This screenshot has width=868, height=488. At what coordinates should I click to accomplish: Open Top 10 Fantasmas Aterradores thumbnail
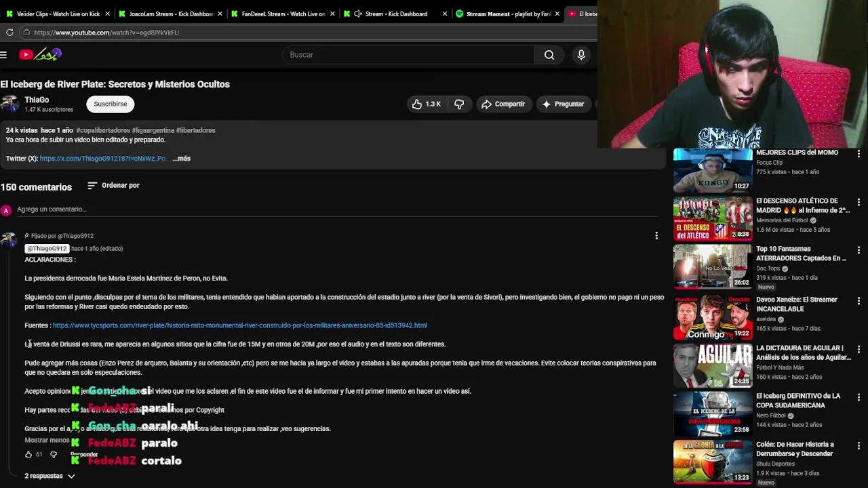713,267
